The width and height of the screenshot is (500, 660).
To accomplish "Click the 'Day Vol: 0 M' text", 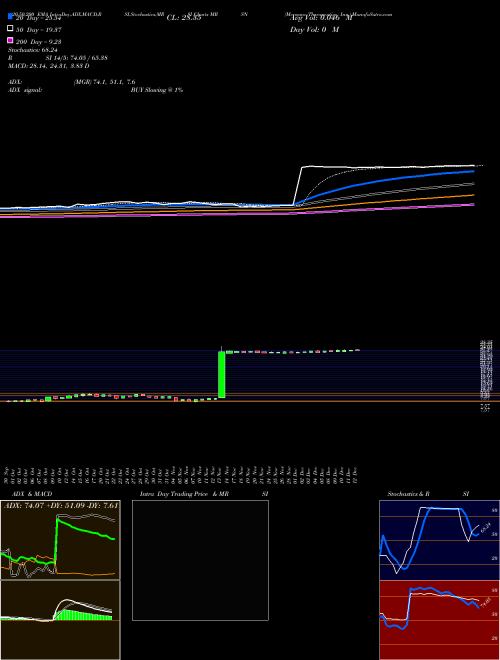I will [314, 30].
